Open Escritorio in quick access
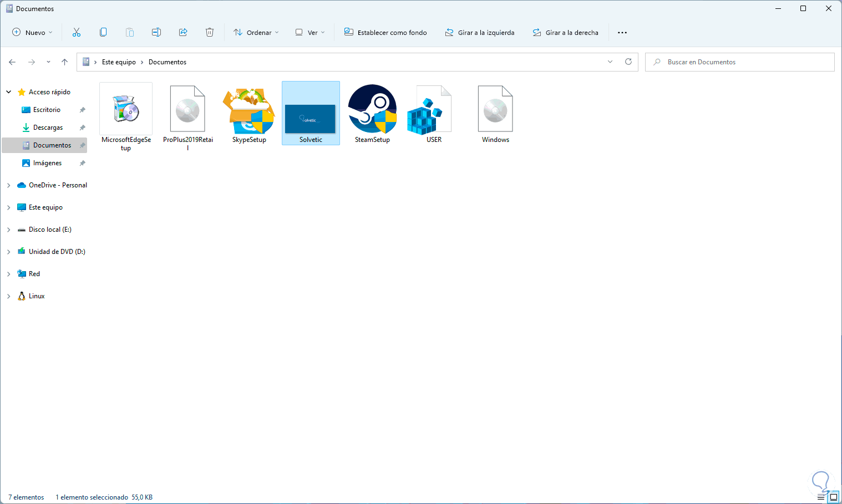842x504 pixels. [47, 110]
